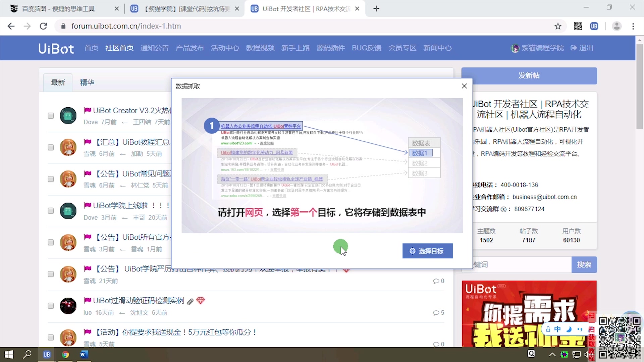Image resolution: width=644 pixels, height=362 pixels.
Task: Switch to the 百度脑图 tab
Action: coord(59,9)
